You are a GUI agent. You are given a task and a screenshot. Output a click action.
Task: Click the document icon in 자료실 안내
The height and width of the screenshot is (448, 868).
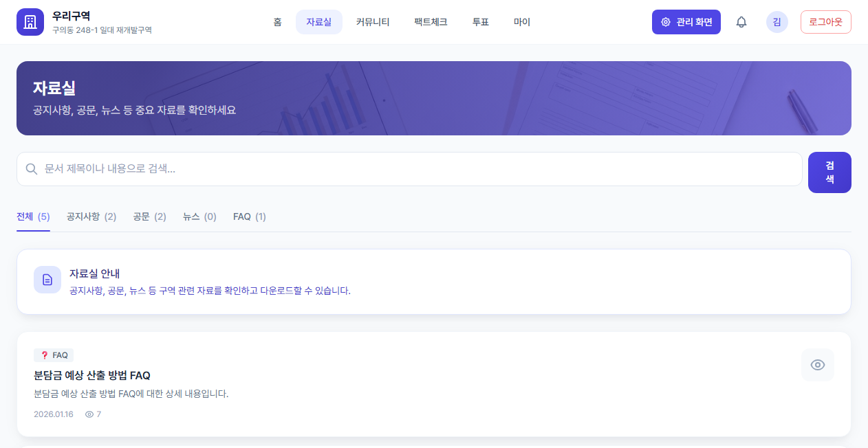[x=47, y=280]
